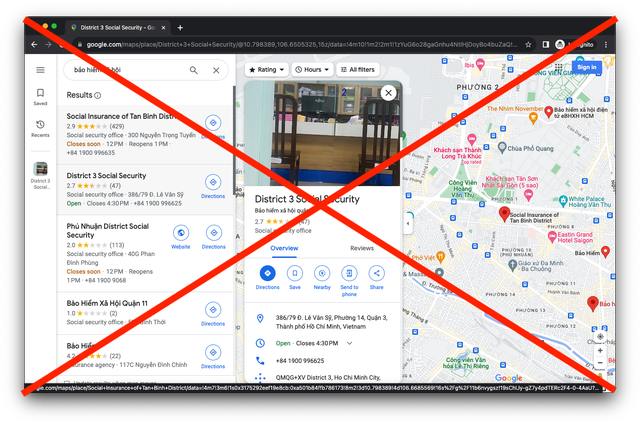
Task: Switch to the Overview tab
Action: [284, 248]
